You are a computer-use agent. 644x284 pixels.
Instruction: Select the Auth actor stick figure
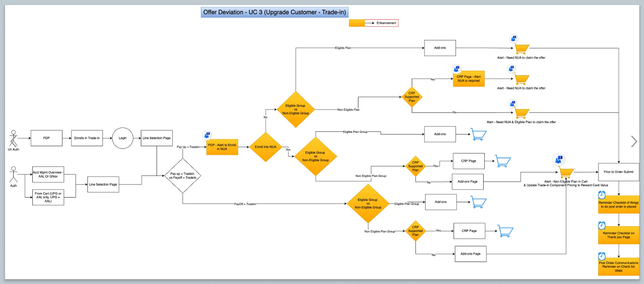(x=13, y=174)
